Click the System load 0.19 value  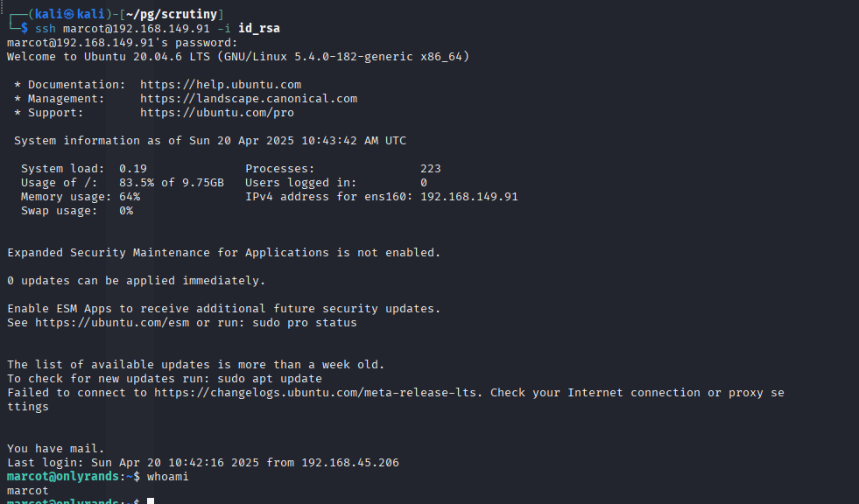click(133, 169)
